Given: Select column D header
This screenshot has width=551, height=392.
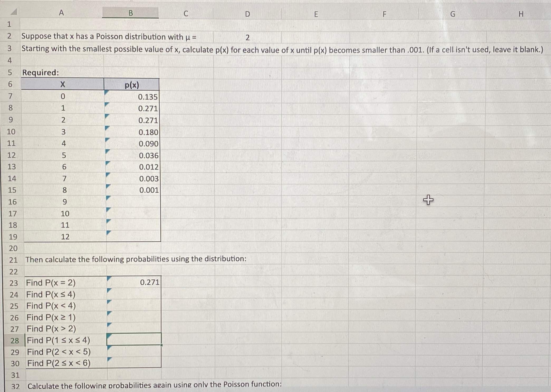Looking at the screenshot, I should point(247,14).
